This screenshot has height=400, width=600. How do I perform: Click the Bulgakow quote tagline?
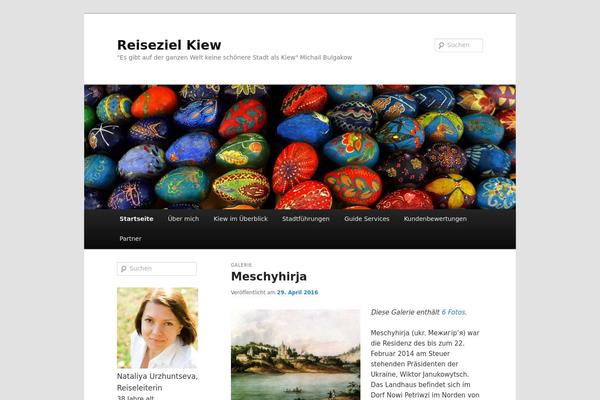[x=235, y=58]
